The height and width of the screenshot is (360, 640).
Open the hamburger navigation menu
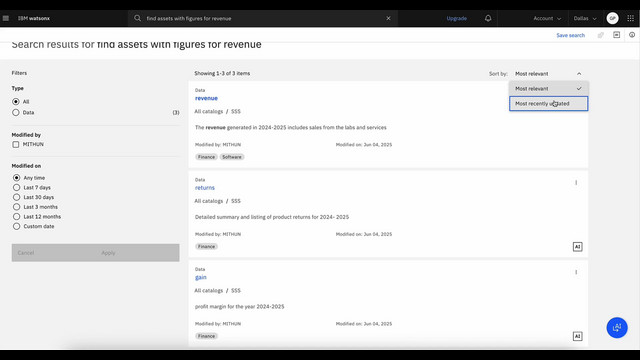coord(6,18)
